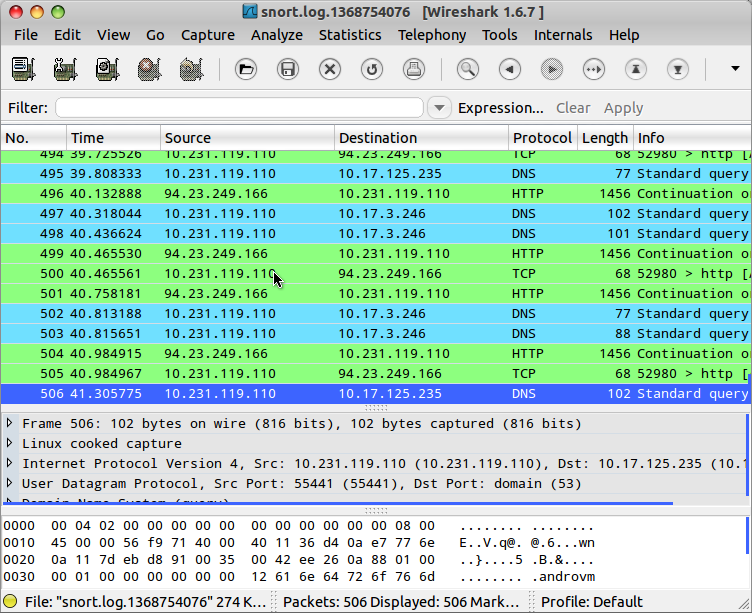The height and width of the screenshot is (613, 752).
Task: Select highlighted packet 506 DNS row
Action: pos(375,394)
